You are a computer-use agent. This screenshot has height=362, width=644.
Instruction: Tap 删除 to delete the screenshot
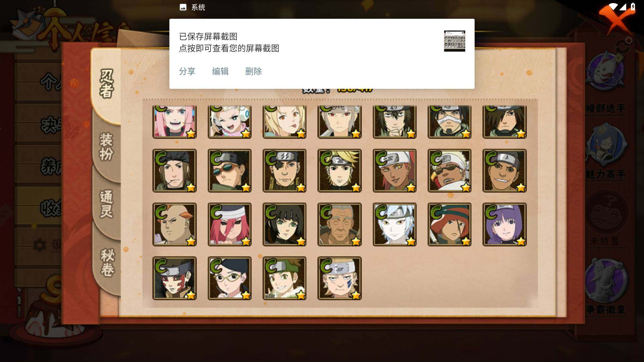point(253,71)
